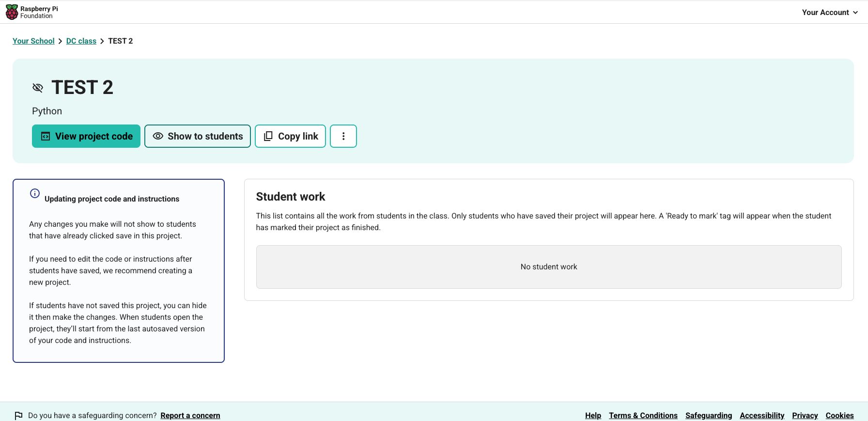The image size is (868, 421).
Task: Click the No student work placeholder box
Action: 549,267
